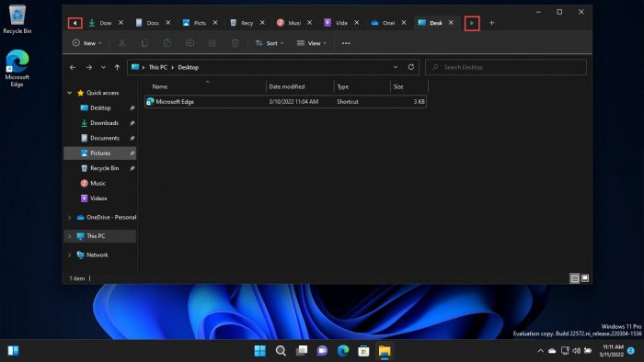This screenshot has width=644, height=362.
Task: Show hidden system tray icons
Action: point(541,351)
